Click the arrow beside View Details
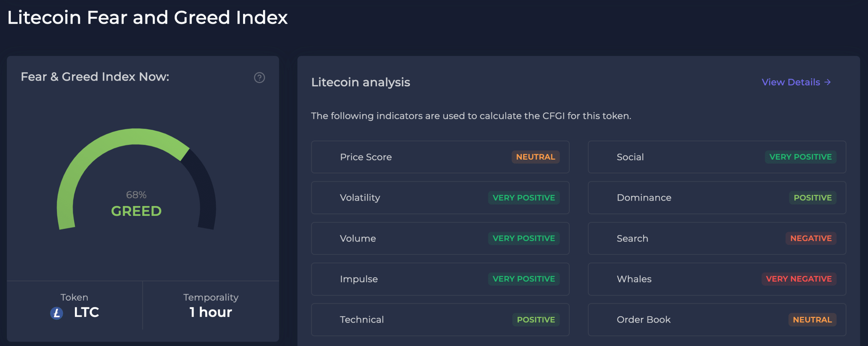This screenshot has width=868, height=346. pos(828,82)
